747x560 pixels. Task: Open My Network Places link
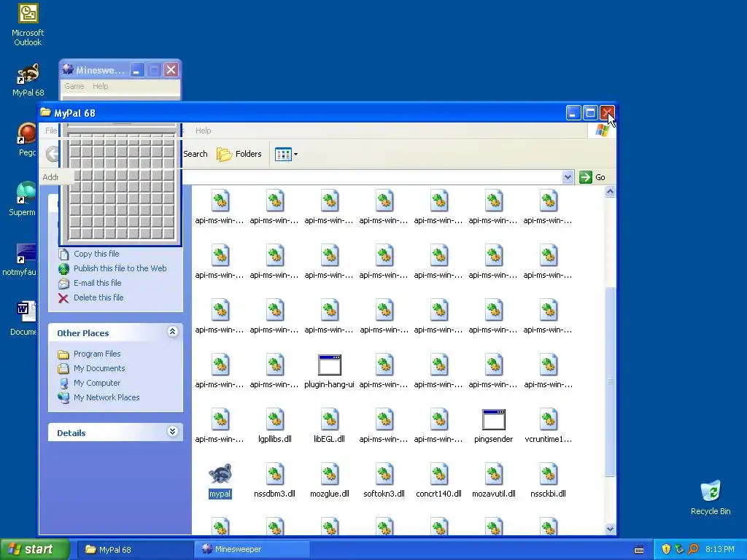107,397
